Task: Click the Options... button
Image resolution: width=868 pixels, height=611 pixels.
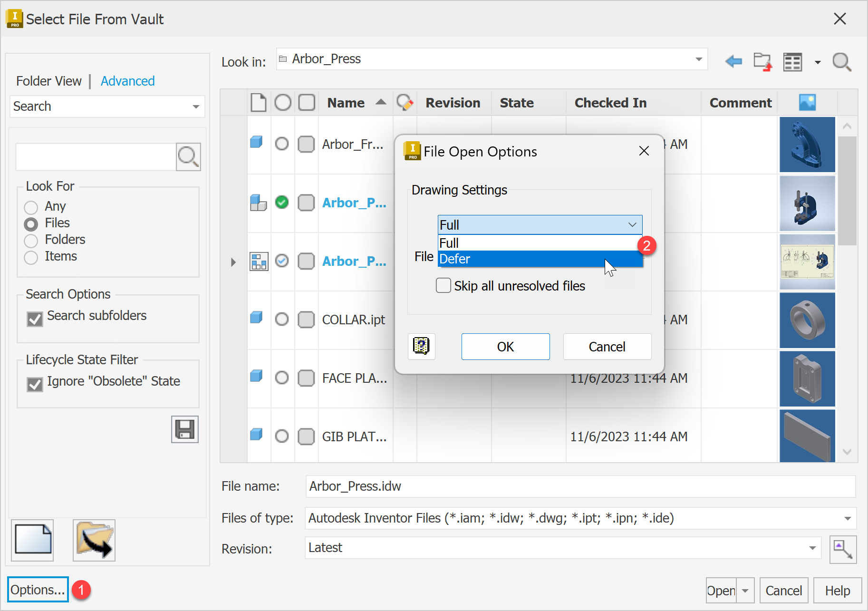Action: [38, 590]
